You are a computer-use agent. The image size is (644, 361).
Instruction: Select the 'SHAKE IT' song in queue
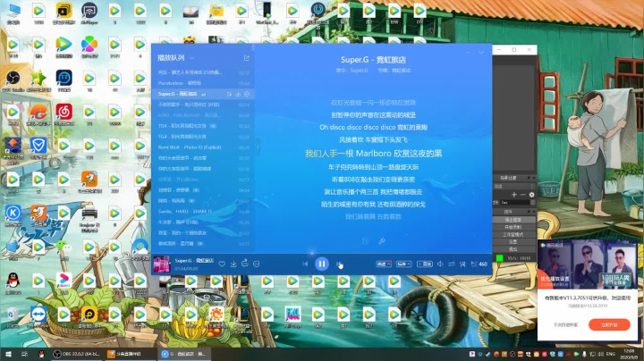pyautogui.click(x=204, y=211)
